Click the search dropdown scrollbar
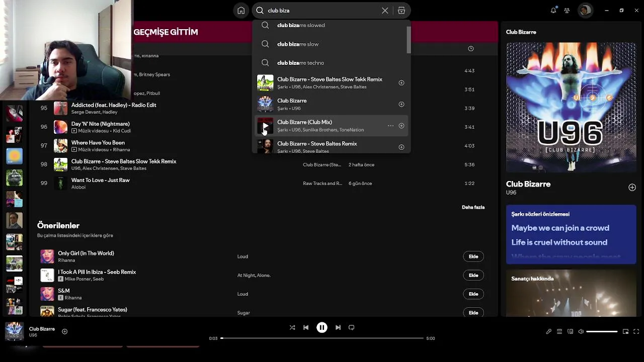Screen dimensions: 644x362 point(409,39)
